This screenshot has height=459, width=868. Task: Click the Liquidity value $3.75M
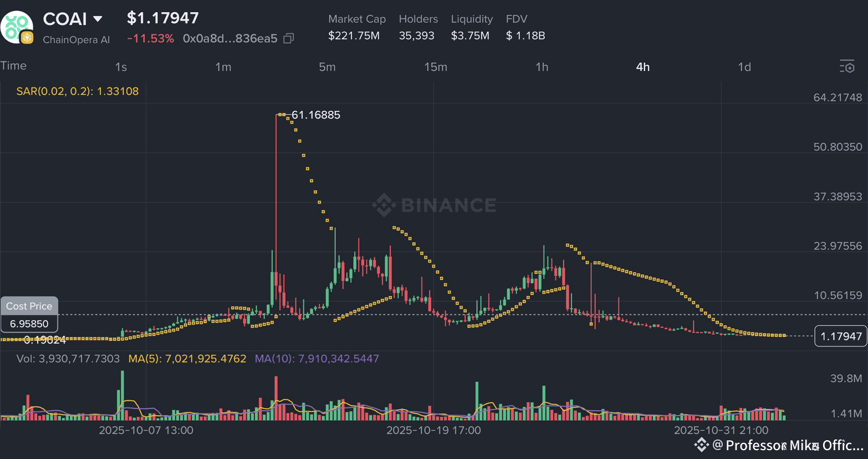tap(470, 35)
